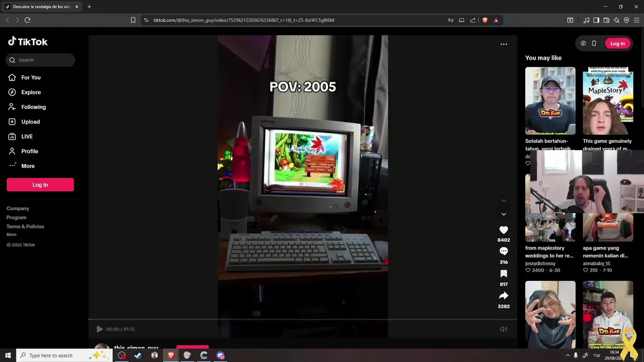Click the share page icon in address bar
The height and width of the screenshot is (362, 644).
473,20
